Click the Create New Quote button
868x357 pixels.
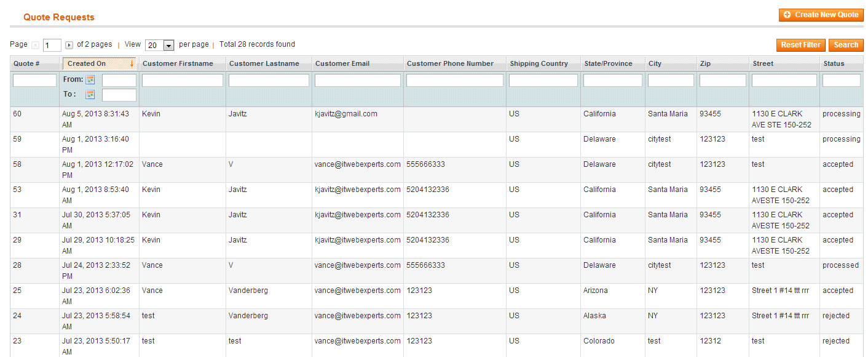click(x=821, y=15)
